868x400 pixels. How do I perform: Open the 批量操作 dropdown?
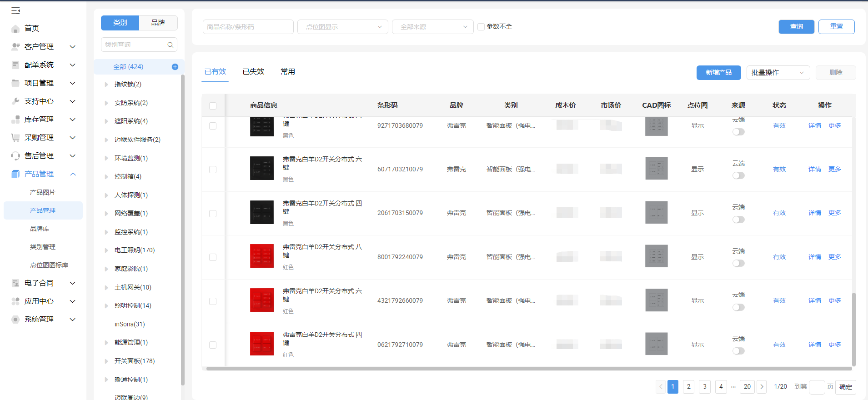pos(778,73)
